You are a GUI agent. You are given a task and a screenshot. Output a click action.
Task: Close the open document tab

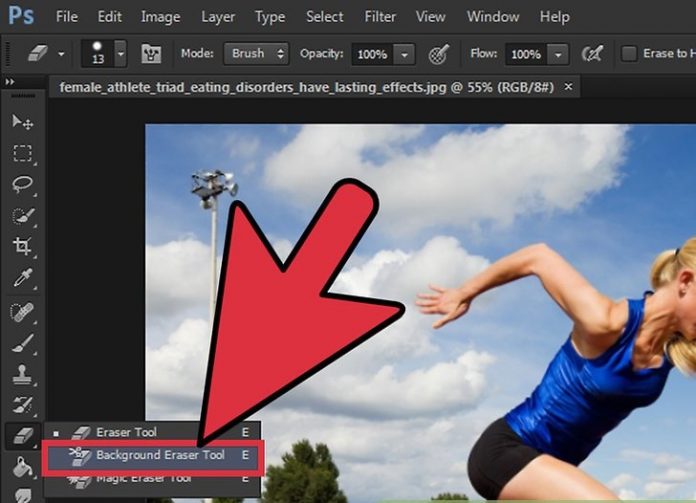coord(570,87)
